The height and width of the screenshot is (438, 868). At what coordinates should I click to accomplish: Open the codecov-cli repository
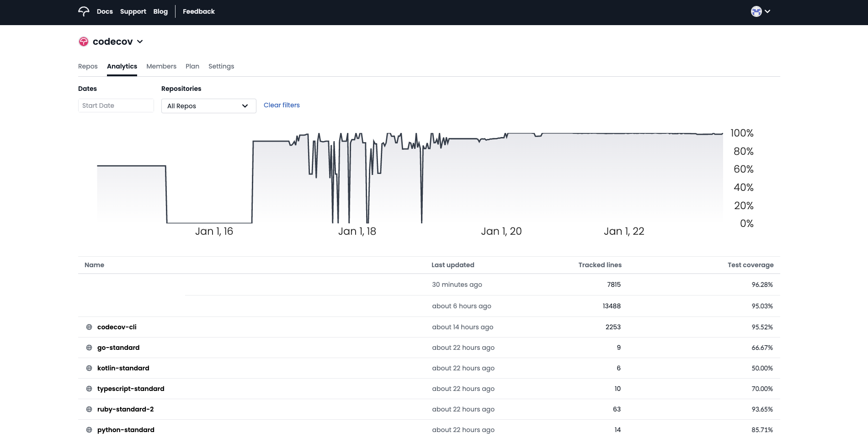tap(117, 327)
